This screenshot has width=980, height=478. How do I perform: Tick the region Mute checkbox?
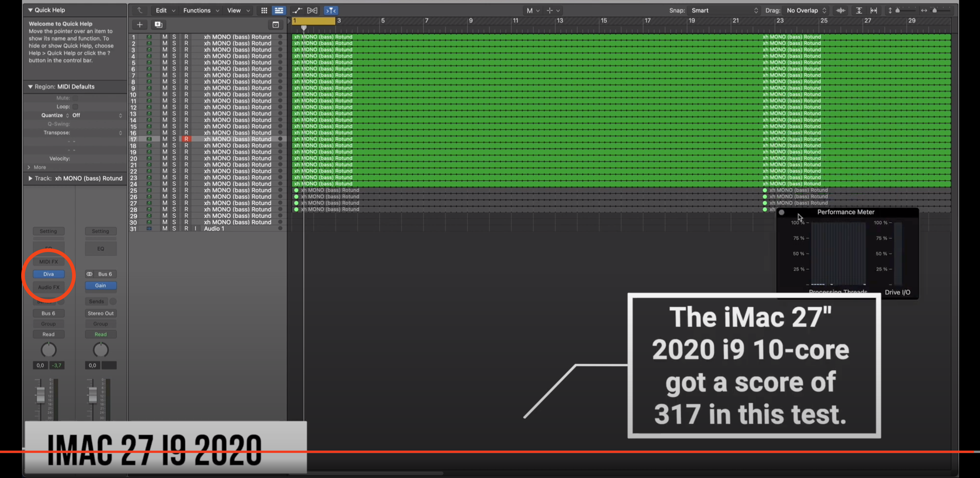(x=75, y=98)
